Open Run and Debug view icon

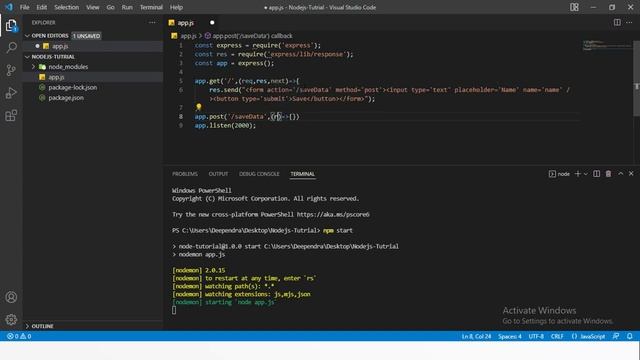[x=11, y=93]
